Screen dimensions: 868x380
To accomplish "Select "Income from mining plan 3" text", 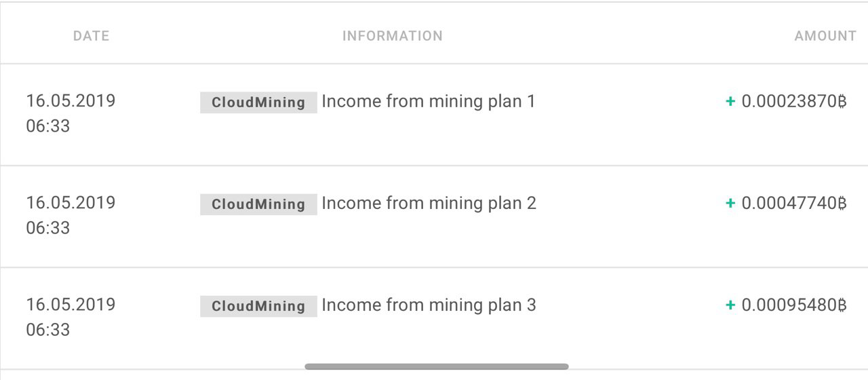I will point(429,305).
